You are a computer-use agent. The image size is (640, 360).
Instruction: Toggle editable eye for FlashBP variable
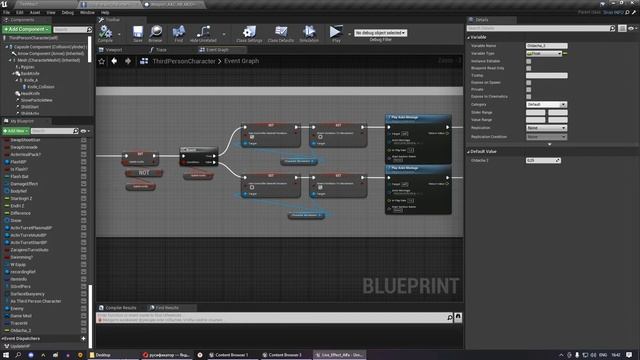click(84, 162)
